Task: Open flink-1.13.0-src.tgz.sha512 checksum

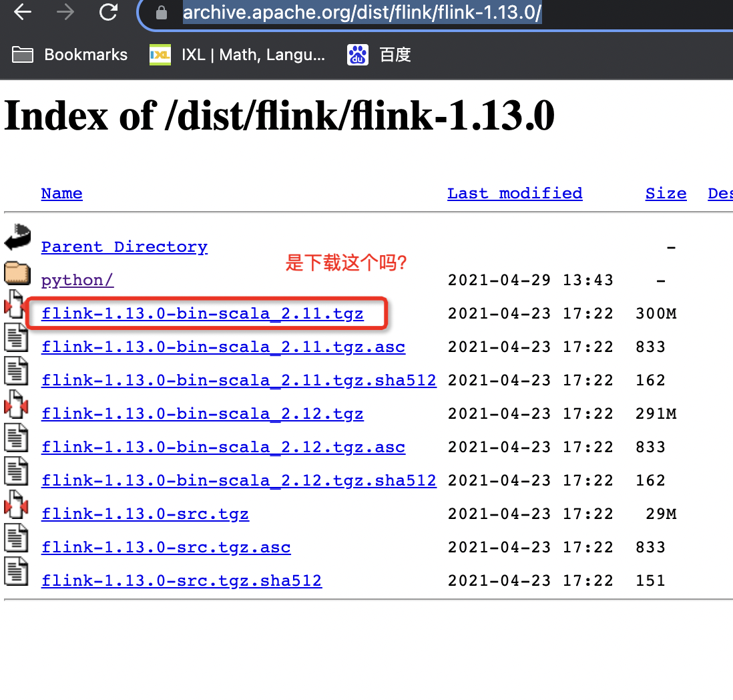Action: [182, 580]
